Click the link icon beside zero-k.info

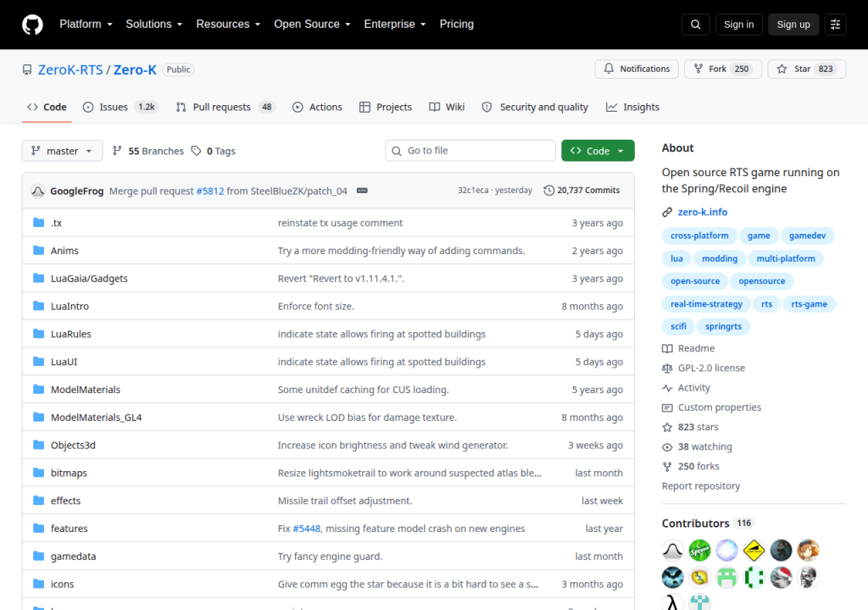tap(667, 212)
